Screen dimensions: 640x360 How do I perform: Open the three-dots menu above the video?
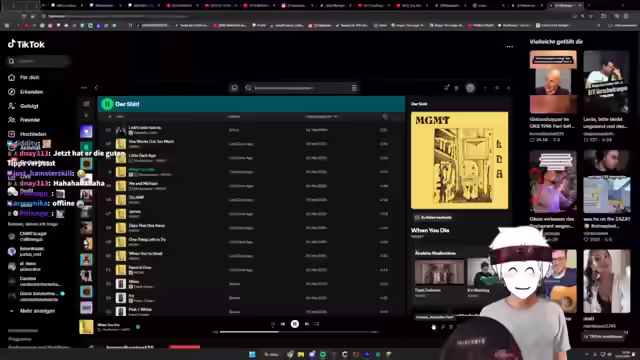[509, 47]
